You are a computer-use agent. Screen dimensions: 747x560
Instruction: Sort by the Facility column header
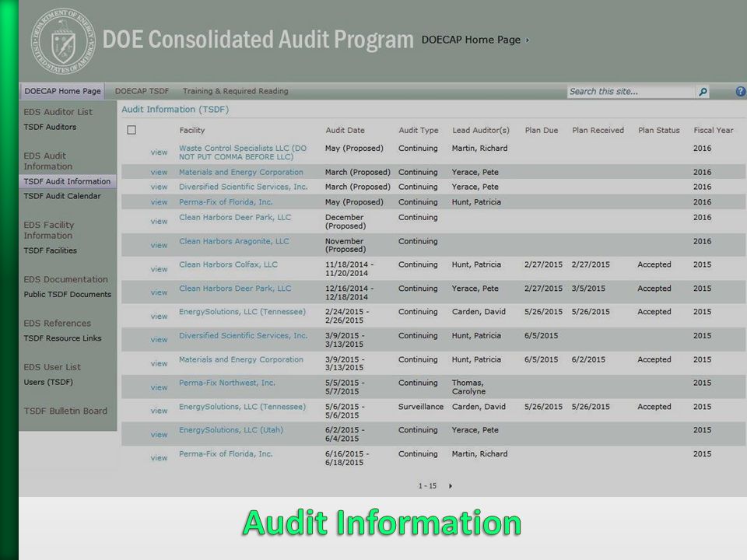pyautogui.click(x=192, y=130)
